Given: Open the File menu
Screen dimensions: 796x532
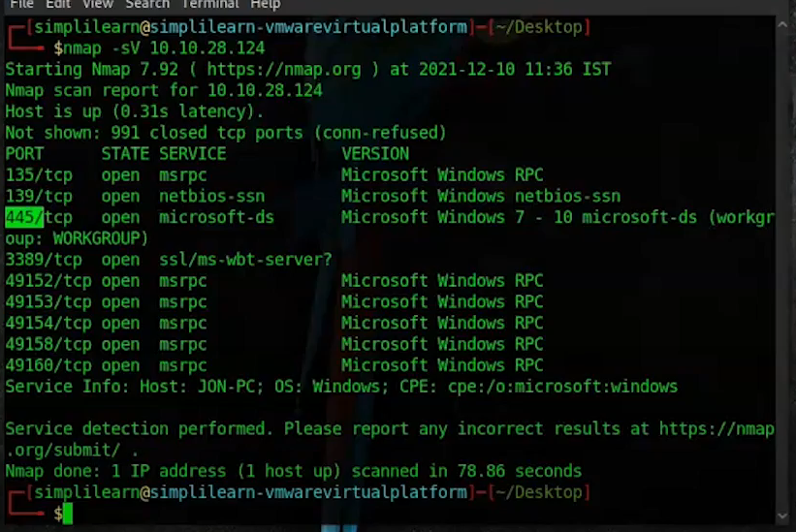Looking at the screenshot, I should 21,5.
